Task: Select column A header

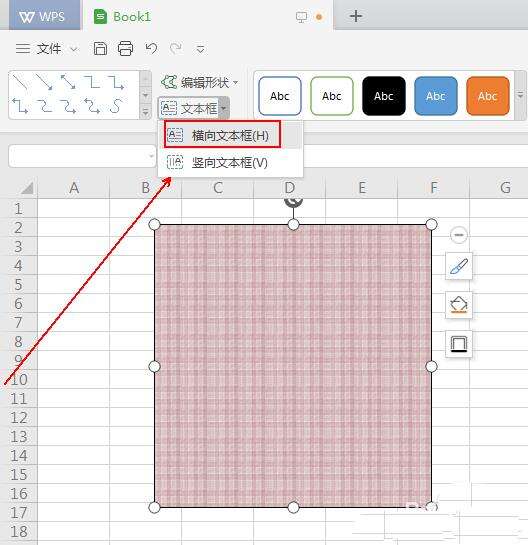Action: [x=74, y=188]
